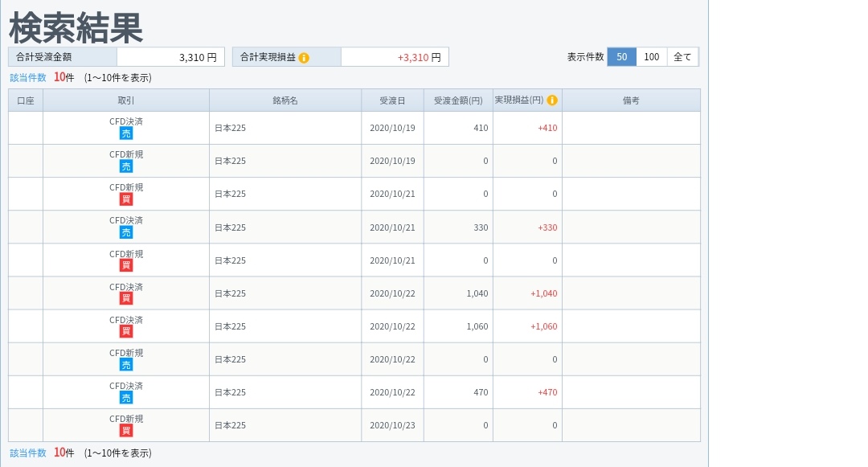This screenshot has width=868, height=467.
Task: Sort by 受渡日 column header
Action: click(392, 100)
